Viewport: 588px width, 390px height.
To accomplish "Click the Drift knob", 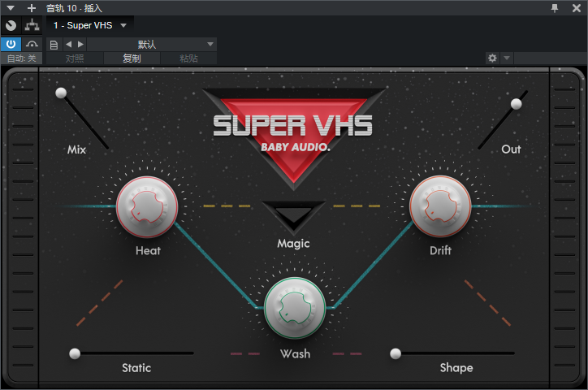I will 440,206.
